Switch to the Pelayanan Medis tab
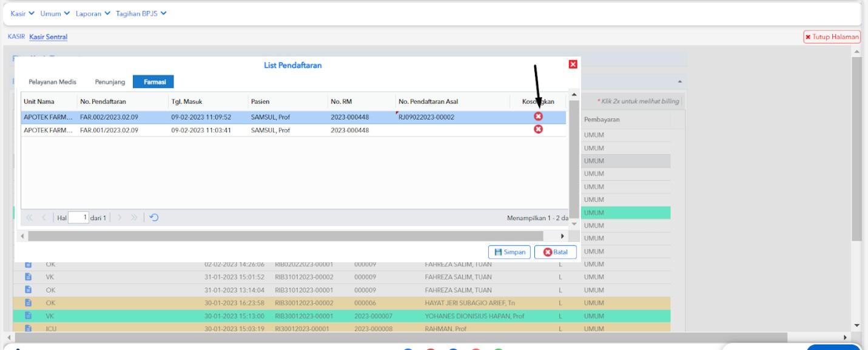This screenshot has height=350, width=868. (53, 81)
